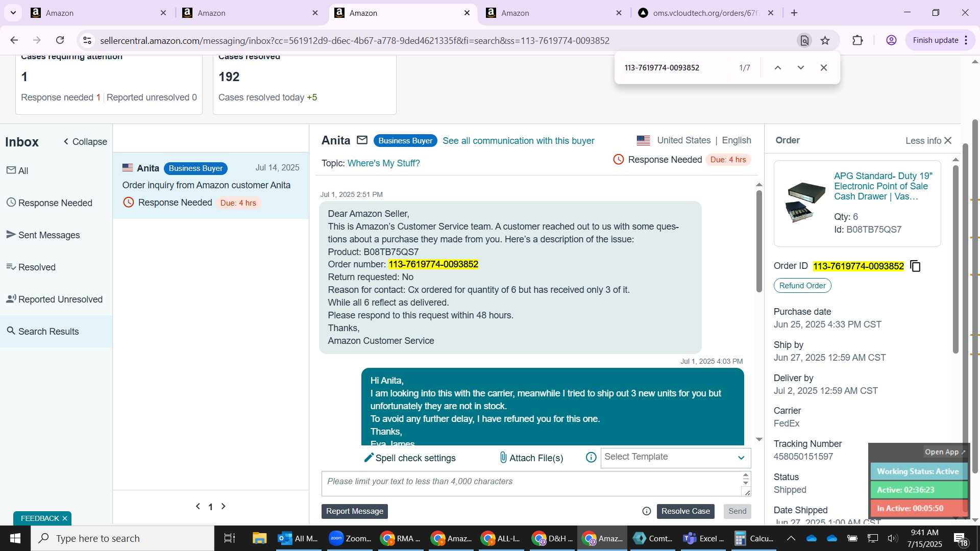
Task: Click the conversation thread scrollbar
Action: pos(759,241)
